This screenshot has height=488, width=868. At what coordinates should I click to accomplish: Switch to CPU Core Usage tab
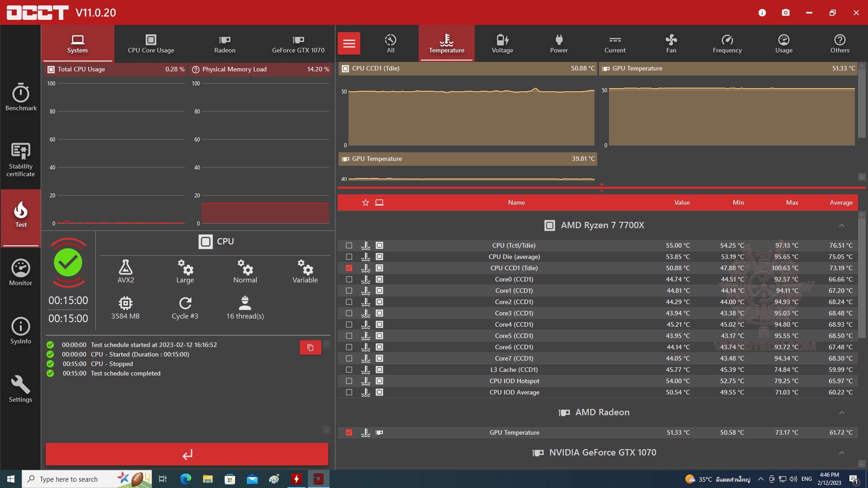(150, 43)
